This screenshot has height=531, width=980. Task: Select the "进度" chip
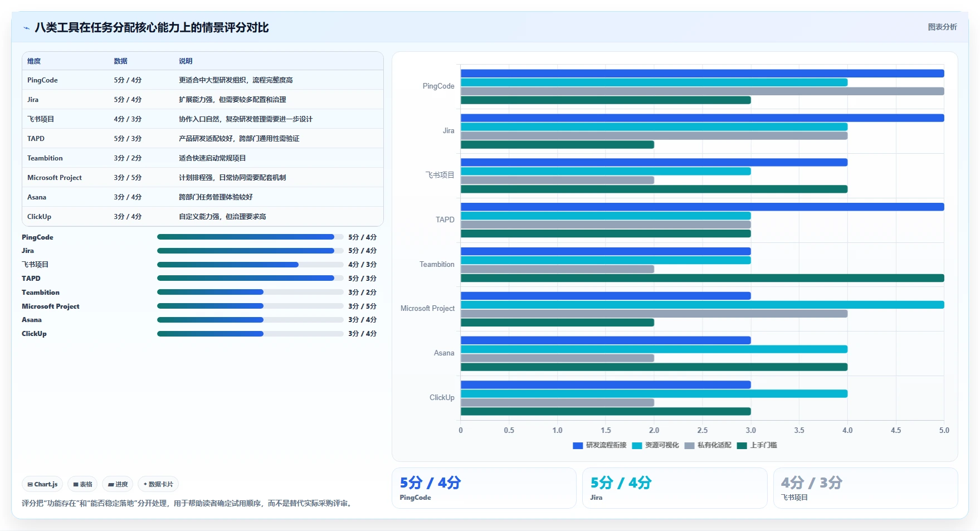(x=118, y=484)
